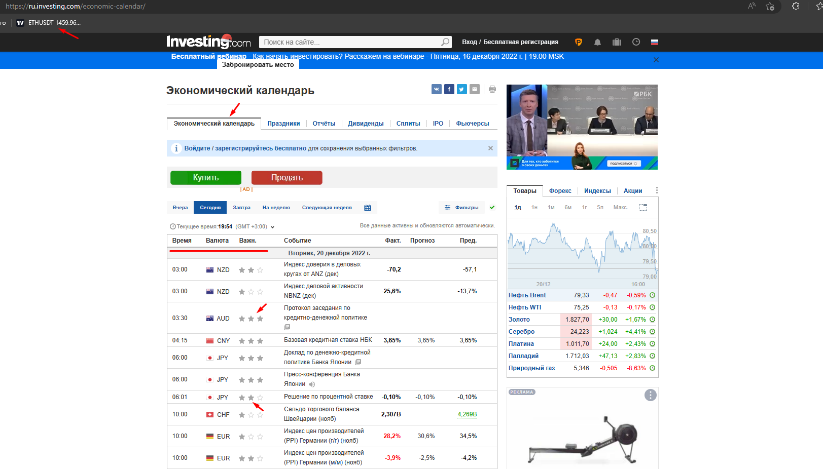The width and height of the screenshot is (823, 469).
Task: Click the ad options circle icon
Action: point(650,395)
